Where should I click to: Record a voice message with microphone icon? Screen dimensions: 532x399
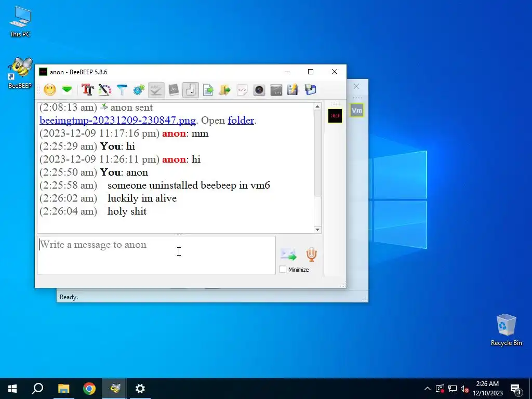tap(312, 255)
